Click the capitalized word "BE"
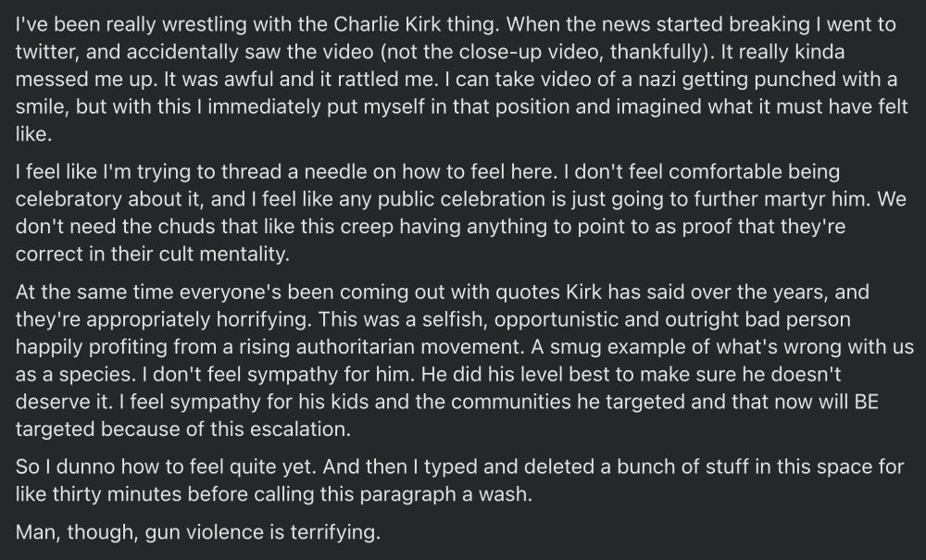The width and height of the screenshot is (926, 560). click(x=867, y=402)
